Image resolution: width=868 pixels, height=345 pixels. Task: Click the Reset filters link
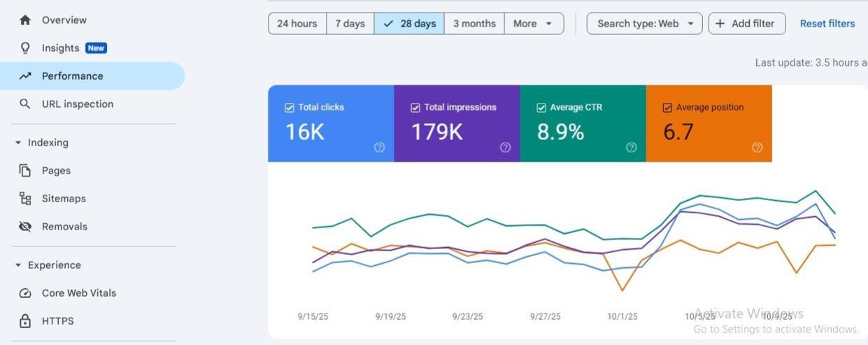827,23
